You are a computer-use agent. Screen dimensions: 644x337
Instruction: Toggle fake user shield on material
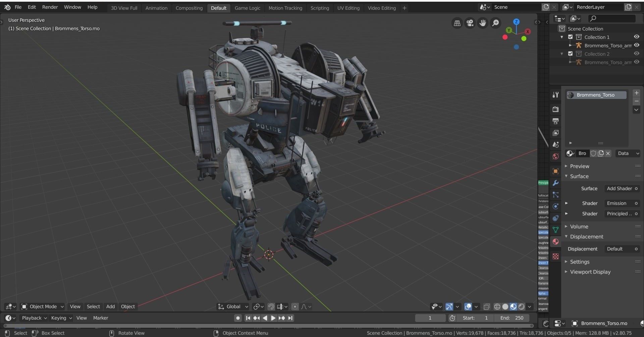tap(593, 153)
